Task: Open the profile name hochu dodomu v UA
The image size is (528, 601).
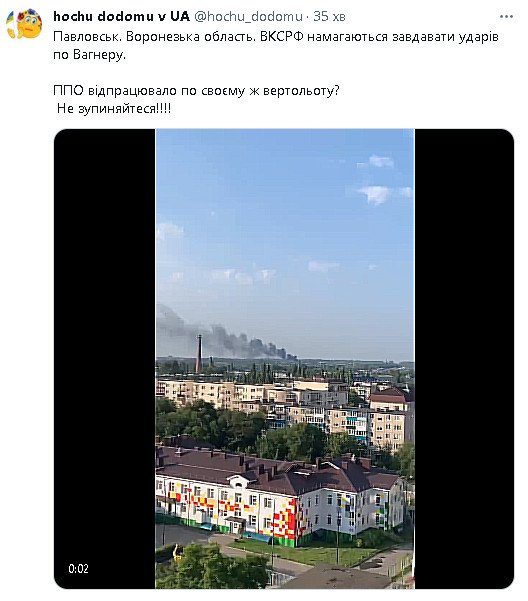Action: click(121, 16)
